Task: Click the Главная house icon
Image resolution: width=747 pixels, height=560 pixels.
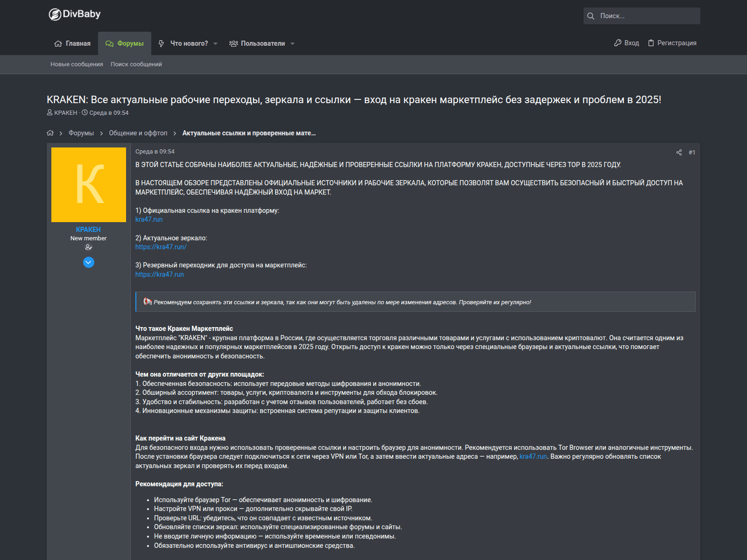Action: coord(58,43)
